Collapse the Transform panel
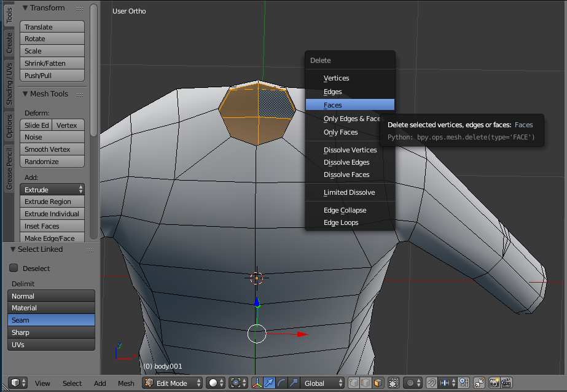 pyautogui.click(x=25, y=8)
